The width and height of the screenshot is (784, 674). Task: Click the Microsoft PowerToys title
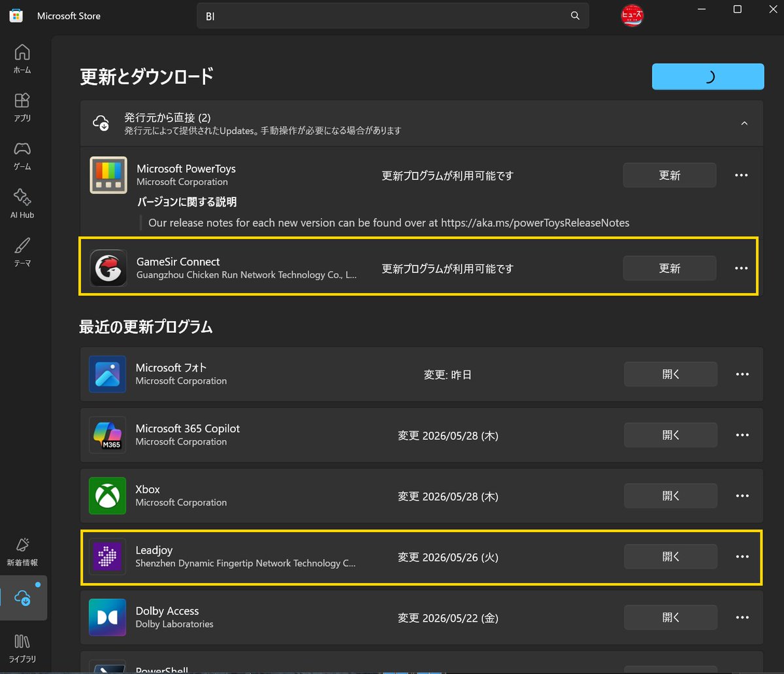click(186, 169)
